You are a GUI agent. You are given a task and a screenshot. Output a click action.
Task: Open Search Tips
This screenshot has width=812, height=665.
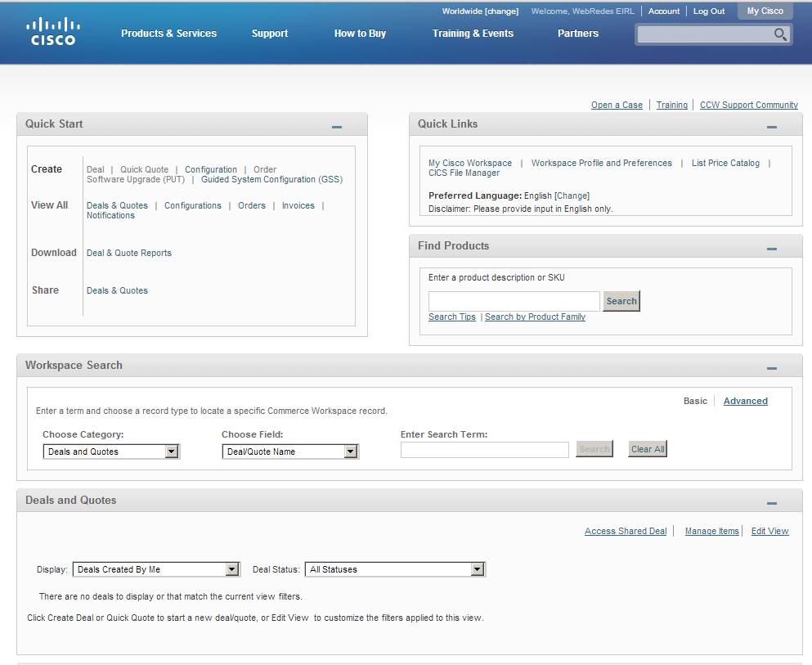(451, 317)
